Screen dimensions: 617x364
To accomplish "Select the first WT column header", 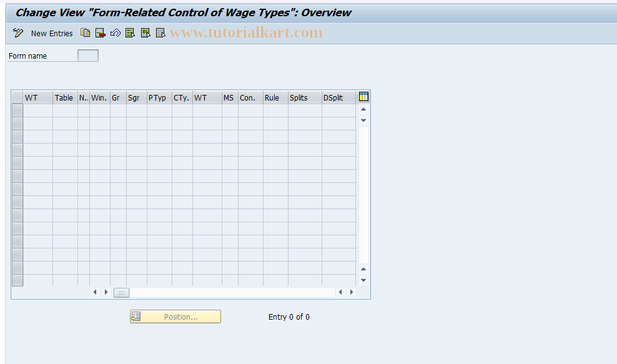I will click(x=37, y=97).
